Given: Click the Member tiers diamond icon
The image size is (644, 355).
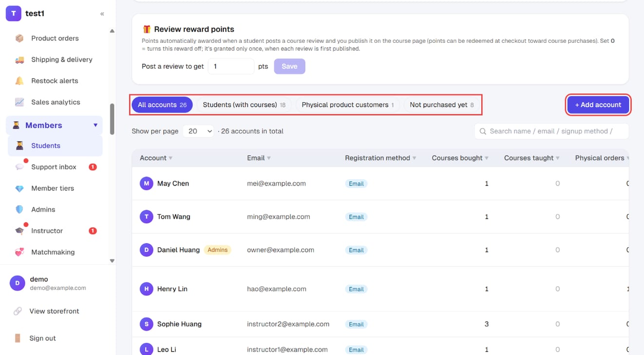Looking at the screenshot, I should (x=19, y=188).
